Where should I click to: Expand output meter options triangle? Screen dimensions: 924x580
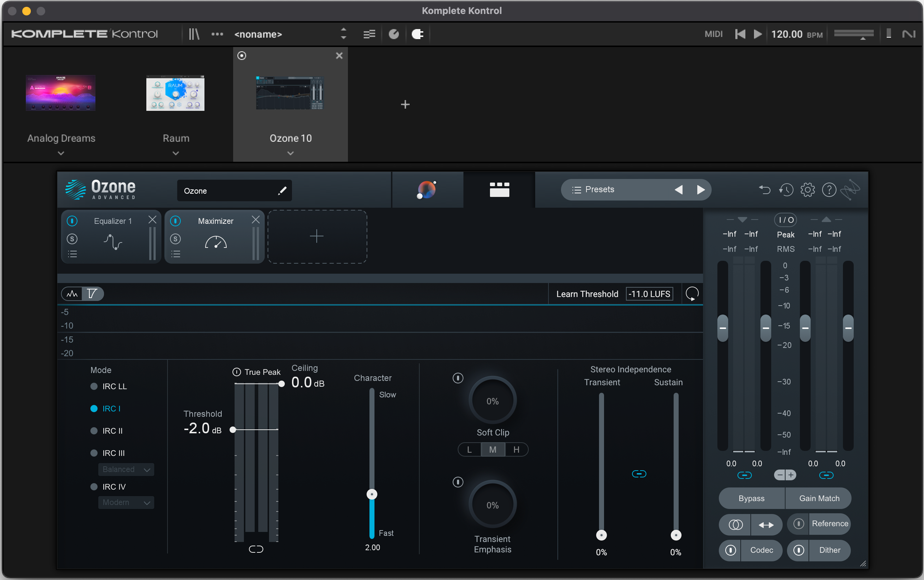[x=826, y=220]
